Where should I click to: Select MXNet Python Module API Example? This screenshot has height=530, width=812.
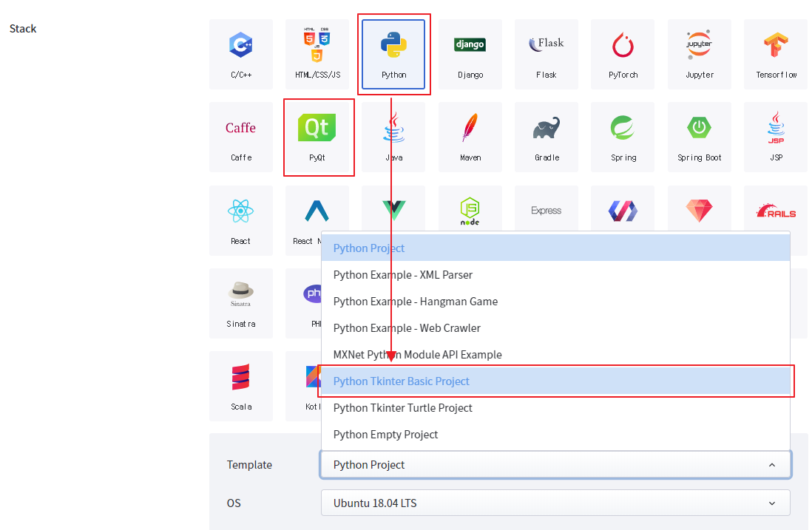(555, 355)
